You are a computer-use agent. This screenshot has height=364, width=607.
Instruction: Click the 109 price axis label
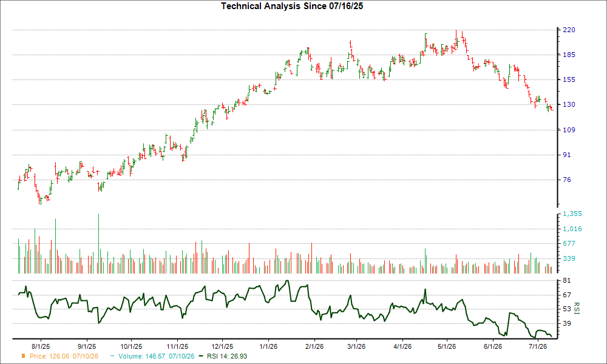coord(569,130)
